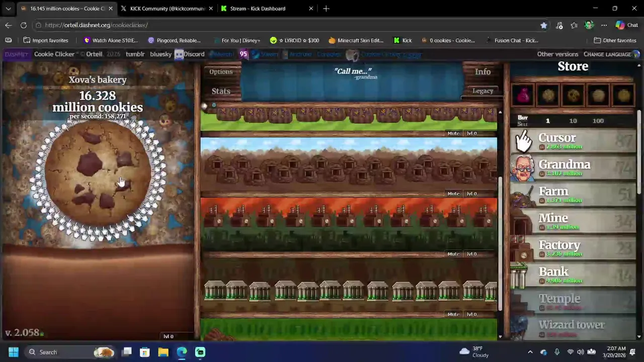Screen dimensions: 644x362
Task: Open volume control in system tray
Action: click(x=581, y=352)
